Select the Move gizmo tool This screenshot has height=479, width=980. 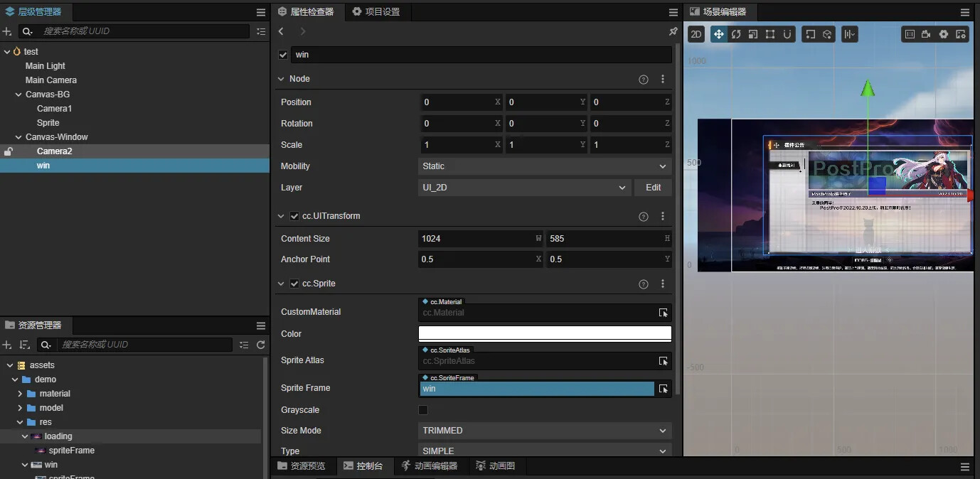(x=719, y=34)
